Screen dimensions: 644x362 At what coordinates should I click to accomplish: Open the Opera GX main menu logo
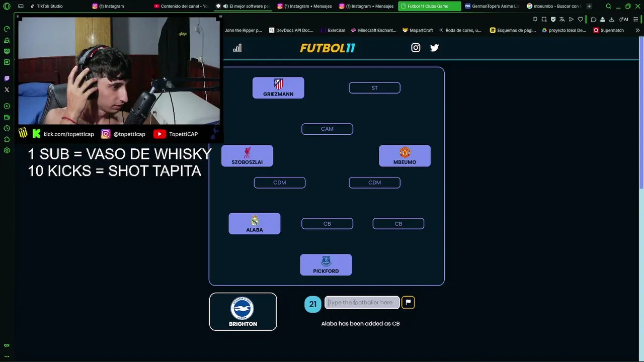(7, 7)
